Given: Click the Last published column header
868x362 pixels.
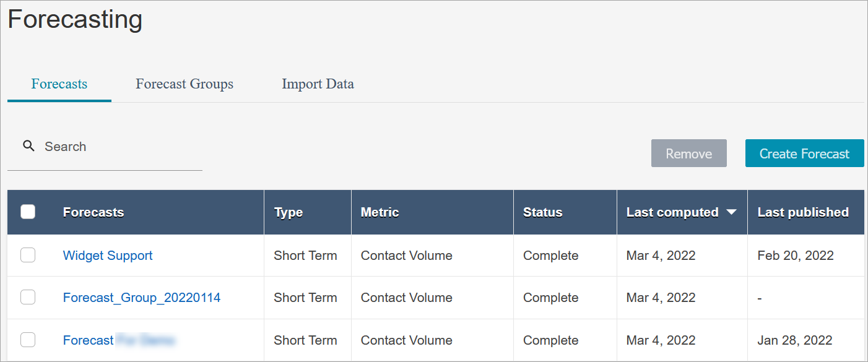Looking at the screenshot, I should point(802,212).
